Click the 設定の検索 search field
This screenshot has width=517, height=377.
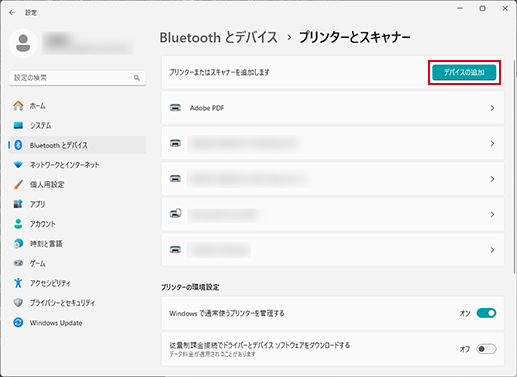point(77,78)
